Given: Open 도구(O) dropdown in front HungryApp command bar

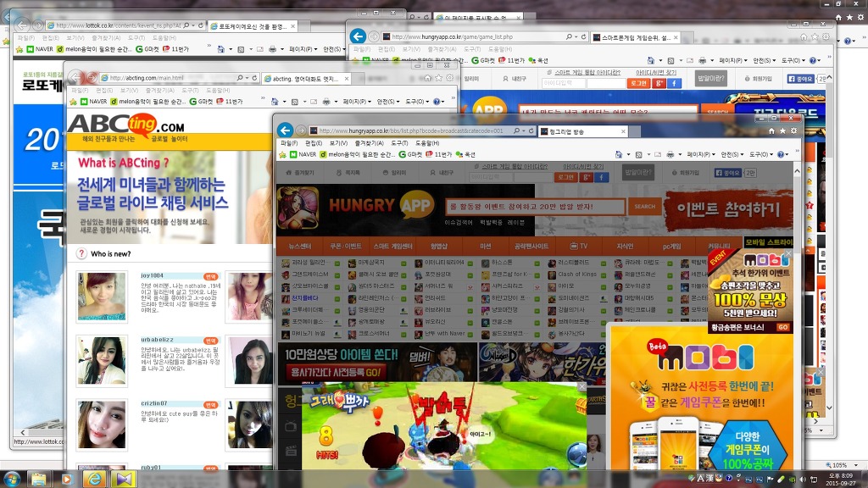Looking at the screenshot, I should click(761, 154).
